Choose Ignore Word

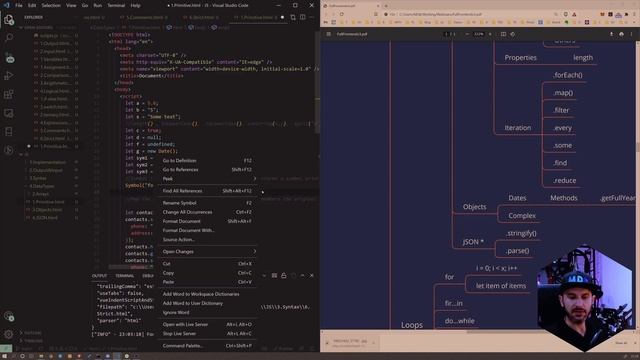point(207,313)
